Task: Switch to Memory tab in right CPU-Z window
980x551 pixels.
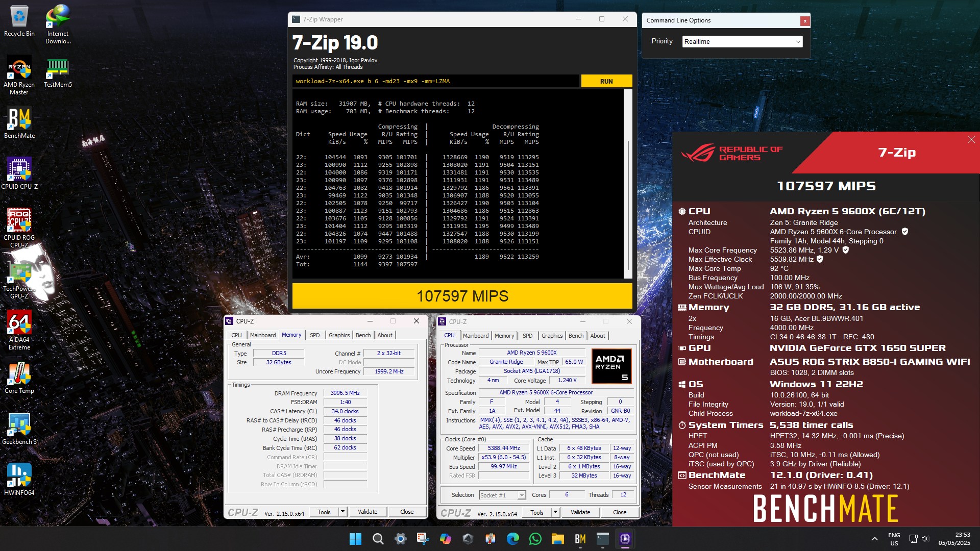Action: (x=504, y=336)
